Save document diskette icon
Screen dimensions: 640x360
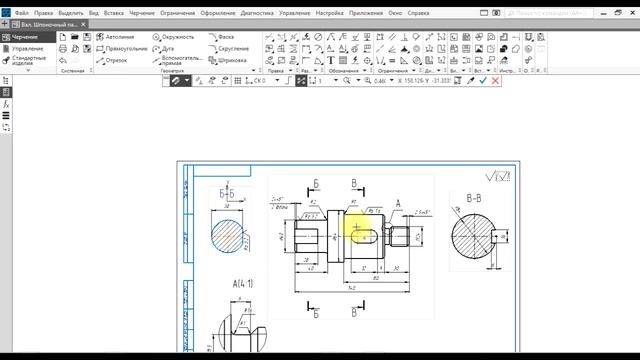point(87,37)
